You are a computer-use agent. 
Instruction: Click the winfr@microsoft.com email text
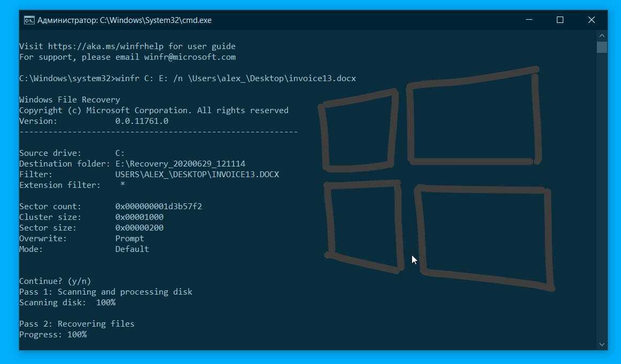(x=190, y=57)
